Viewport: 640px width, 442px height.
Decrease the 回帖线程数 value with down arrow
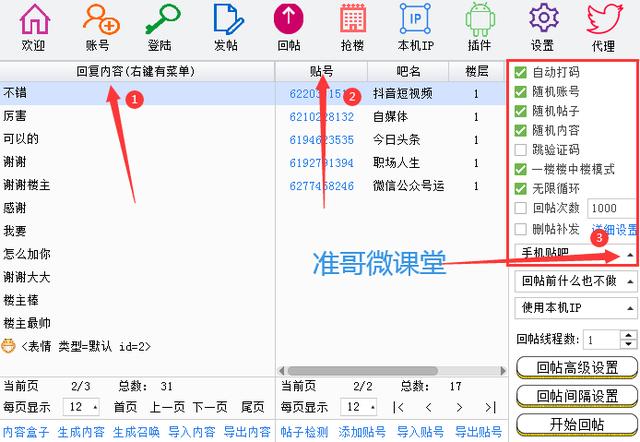point(628,344)
